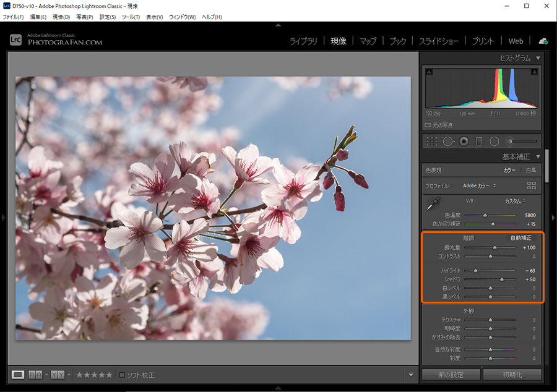
Task: Open the ヘルプ(H) menu
Action: pos(212,17)
